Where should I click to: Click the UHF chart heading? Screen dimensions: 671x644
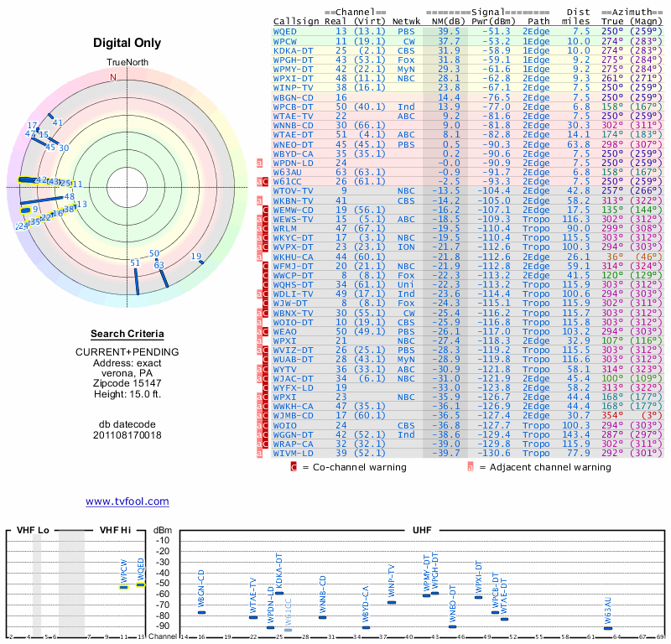422,530
